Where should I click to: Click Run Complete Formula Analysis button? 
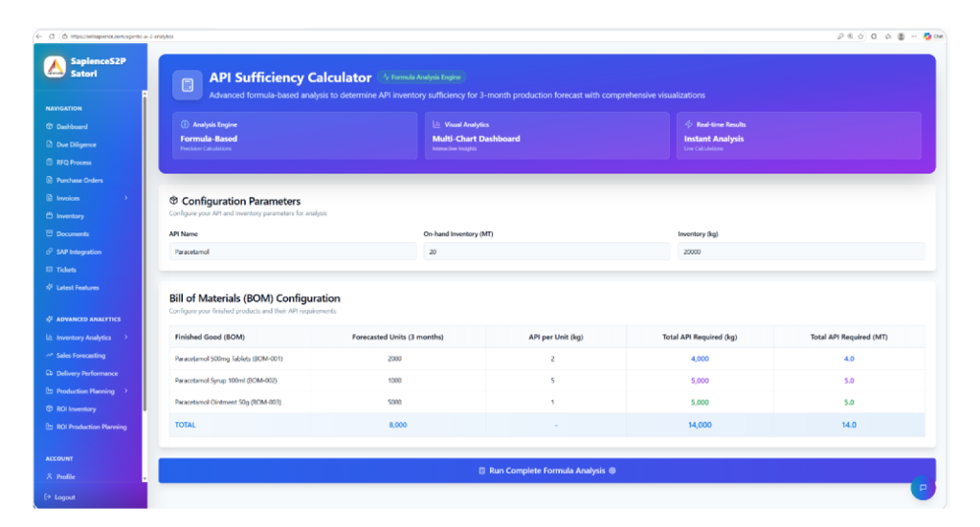546,471
